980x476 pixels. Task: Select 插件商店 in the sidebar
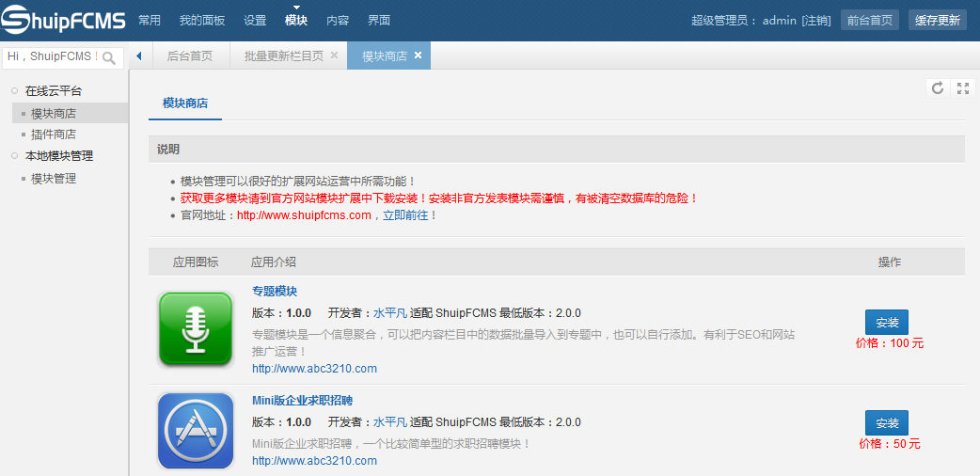54,135
